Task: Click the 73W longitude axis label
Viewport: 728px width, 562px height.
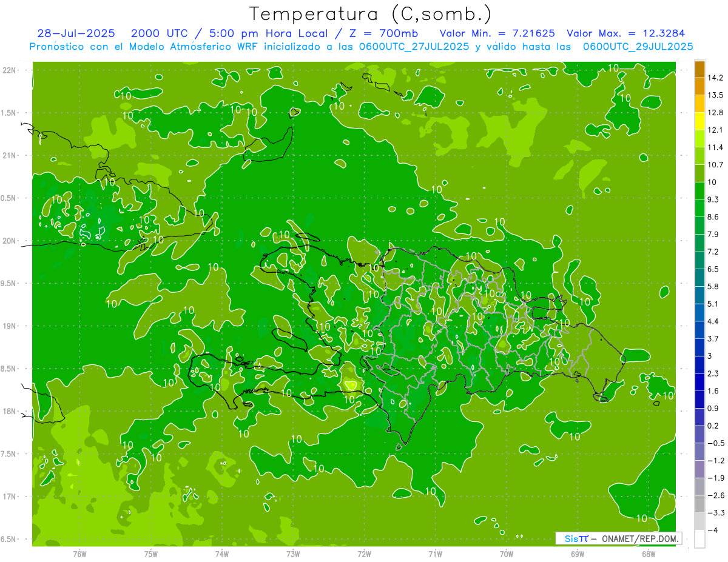Action: pyautogui.click(x=293, y=554)
